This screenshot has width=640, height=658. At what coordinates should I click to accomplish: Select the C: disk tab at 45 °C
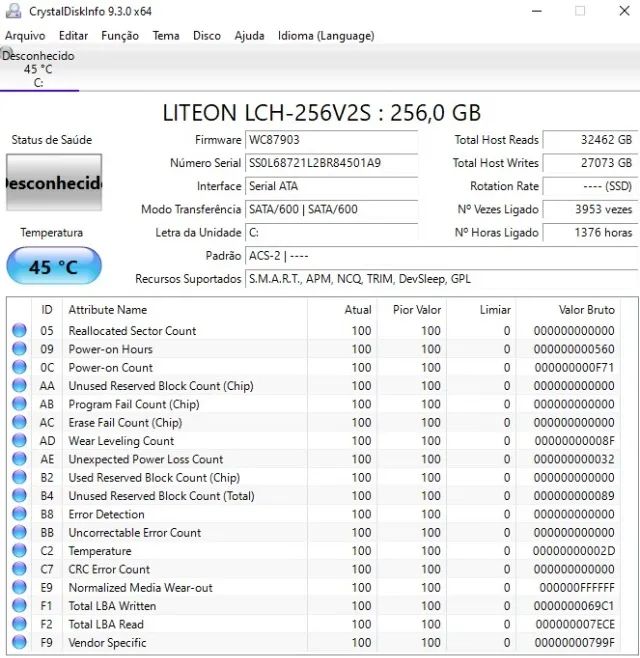(x=39, y=70)
